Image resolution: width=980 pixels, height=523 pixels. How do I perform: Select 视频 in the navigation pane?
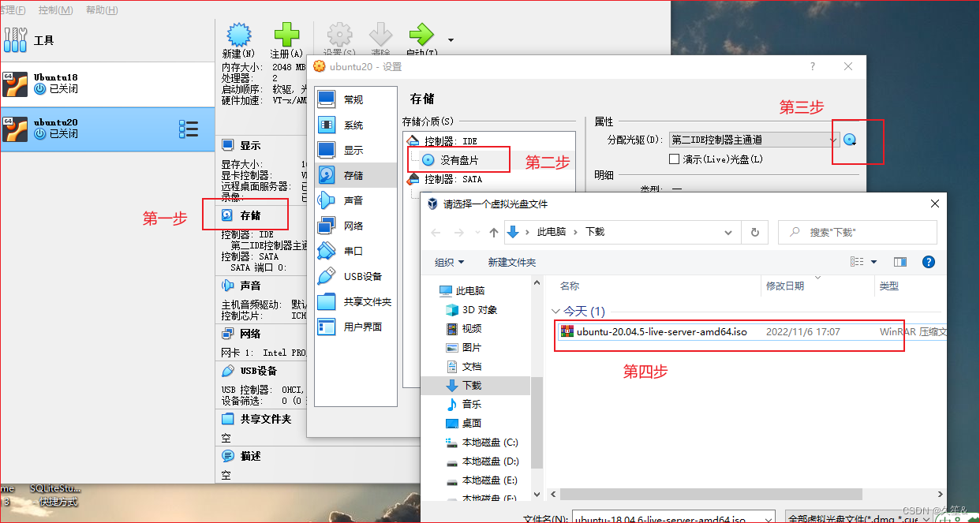click(x=472, y=328)
